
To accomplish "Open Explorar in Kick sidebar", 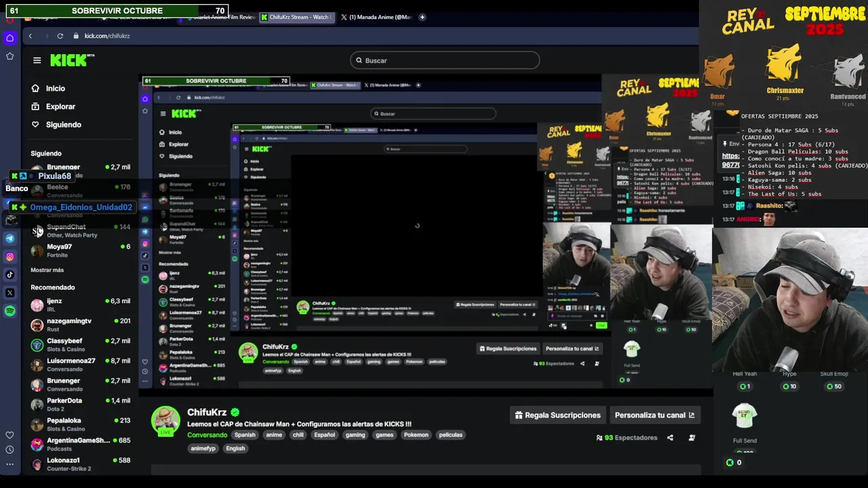I will [60, 106].
